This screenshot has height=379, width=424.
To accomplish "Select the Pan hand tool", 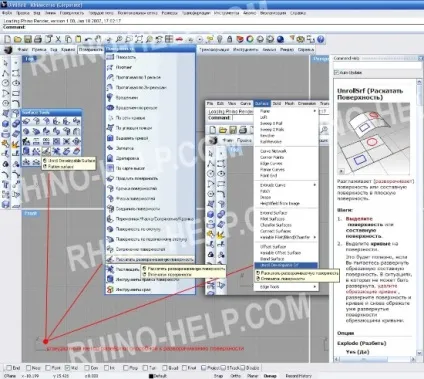I will [x=98, y=39].
